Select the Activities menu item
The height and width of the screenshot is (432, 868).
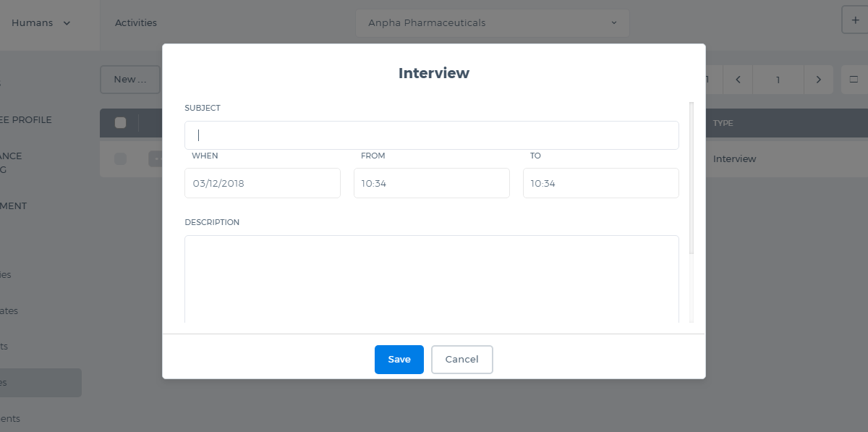click(136, 23)
